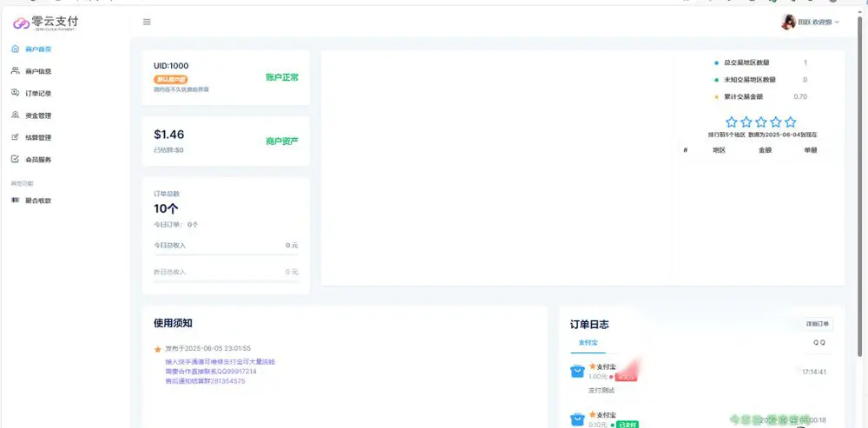The width and height of the screenshot is (868, 428).
Task: Click the 今日总收入 progress bar
Action: coord(226,254)
